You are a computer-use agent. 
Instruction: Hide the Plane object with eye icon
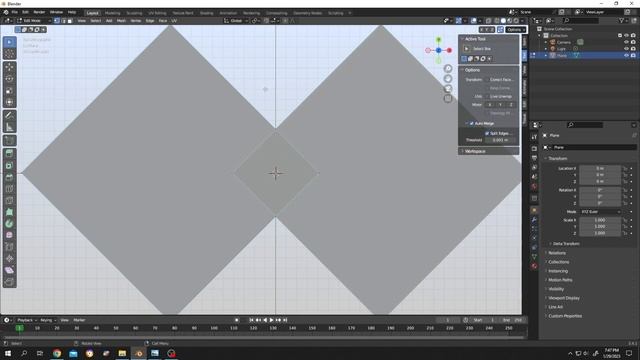(x=626, y=55)
